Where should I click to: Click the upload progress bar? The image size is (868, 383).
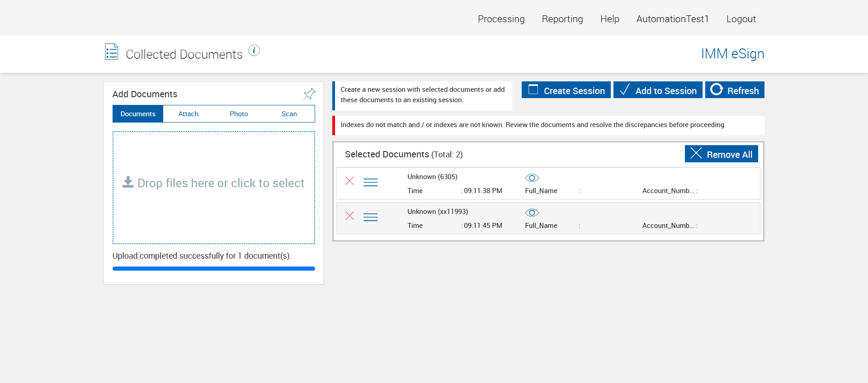pyautogui.click(x=213, y=269)
